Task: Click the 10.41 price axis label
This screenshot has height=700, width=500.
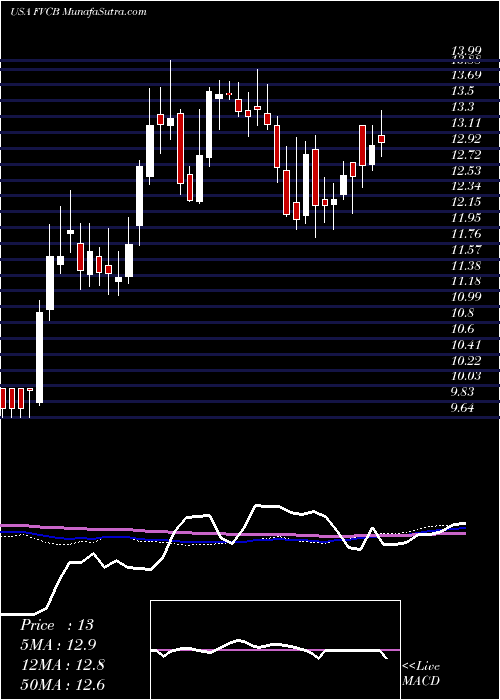Action: 466,345
